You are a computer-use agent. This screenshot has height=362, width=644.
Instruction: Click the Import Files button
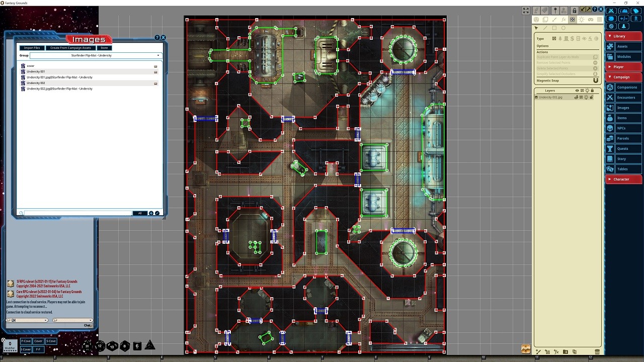[32, 48]
